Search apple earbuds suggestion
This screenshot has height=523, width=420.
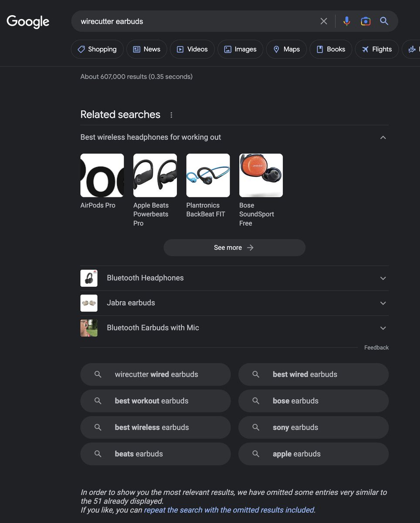[x=313, y=454]
